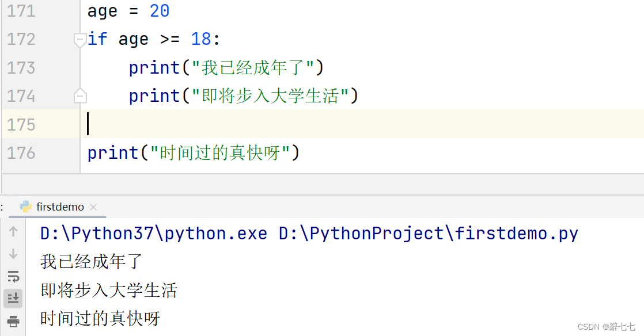Click the scroll-to-end icon in the console
The image size is (644, 336).
point(13,298)
